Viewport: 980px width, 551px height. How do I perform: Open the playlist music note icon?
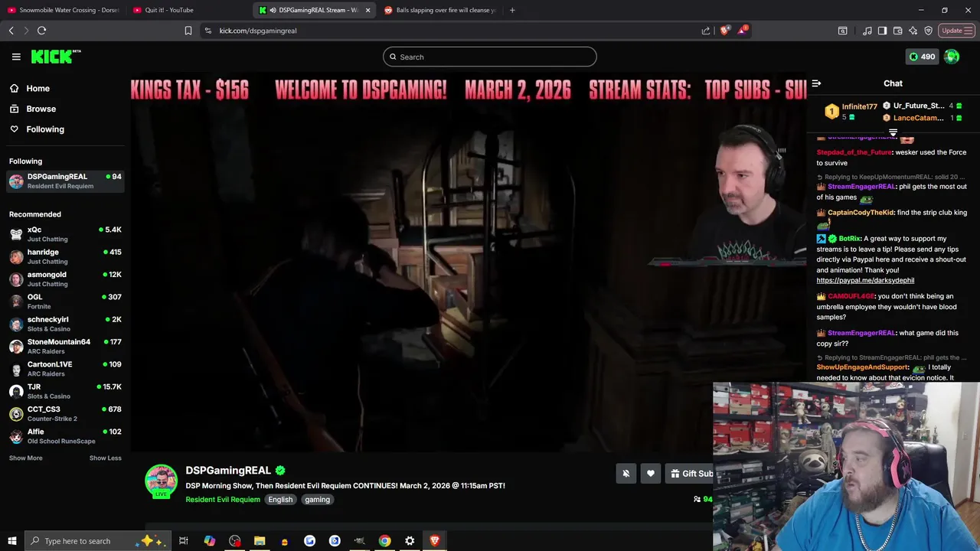pyautogui.click(x=867, y=31)
